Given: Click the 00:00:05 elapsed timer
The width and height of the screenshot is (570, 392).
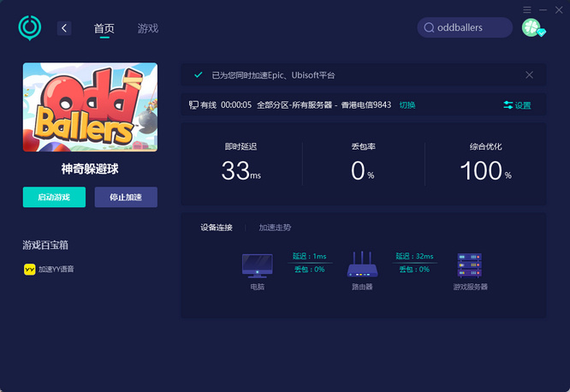Looking at the screenshot, I should pos(236,105).
